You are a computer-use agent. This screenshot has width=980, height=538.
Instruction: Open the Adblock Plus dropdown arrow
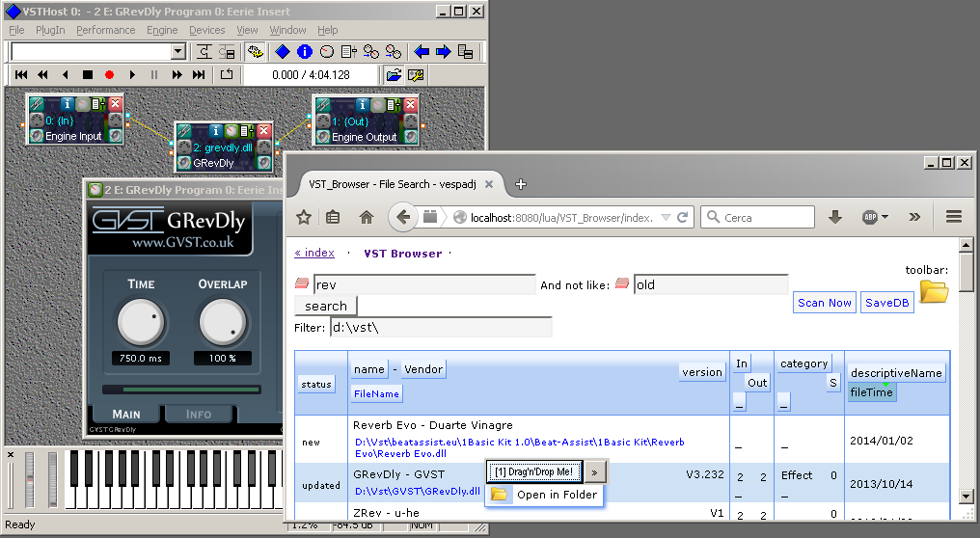coord(885,218)
